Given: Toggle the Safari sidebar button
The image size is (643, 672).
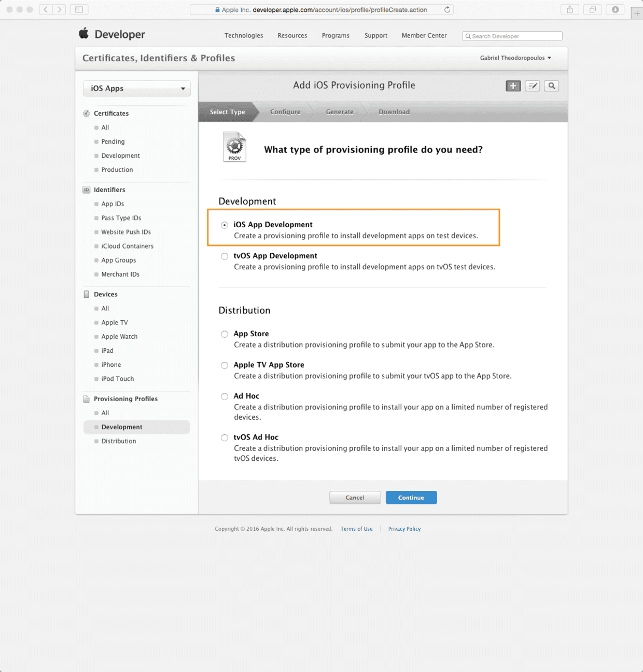Looking at the screenshot, I should click(x=79, y=9).
